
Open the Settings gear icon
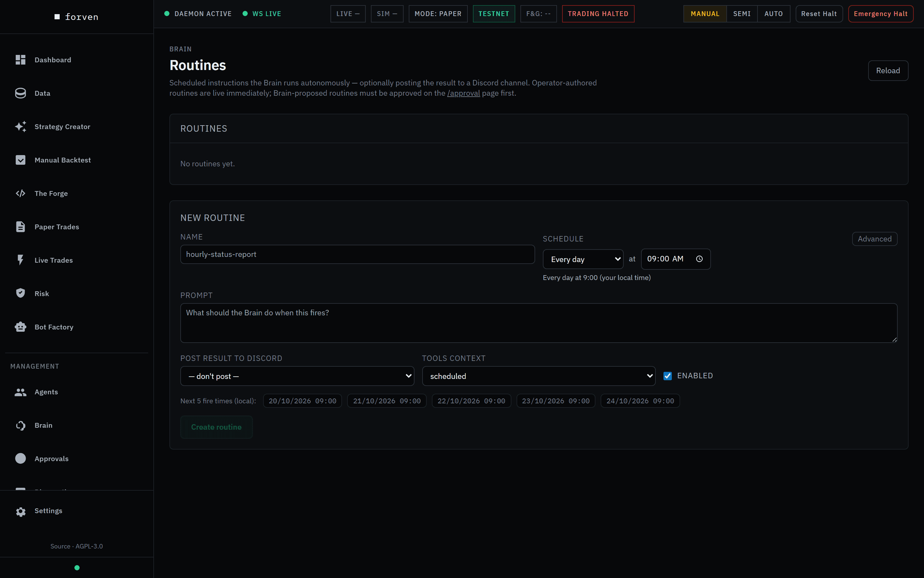pyautogui.click(x=21, y=512)
